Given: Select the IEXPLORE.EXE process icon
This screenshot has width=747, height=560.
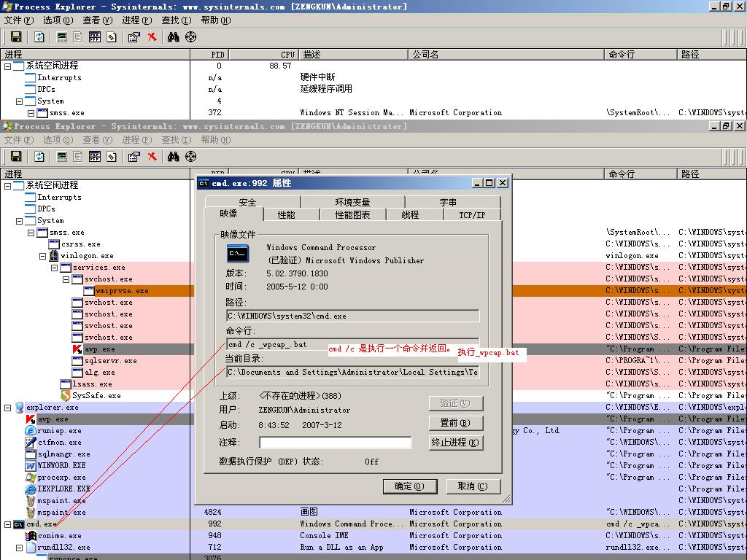Looking at the screenshot, I should tap(31, 489).
